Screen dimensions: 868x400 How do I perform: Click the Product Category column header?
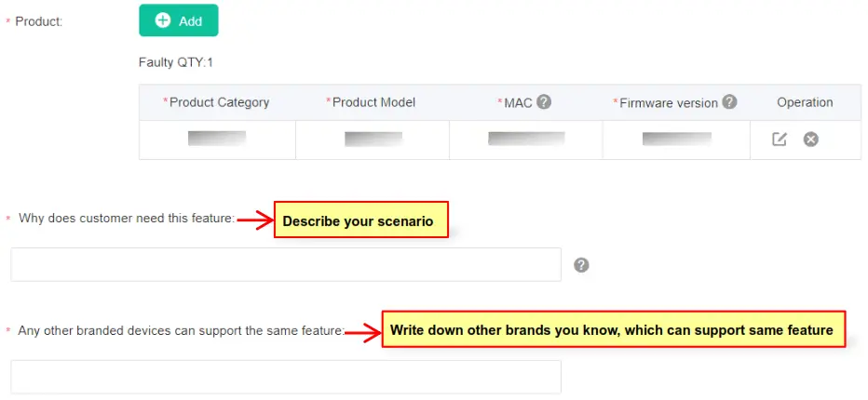[216, 102]
